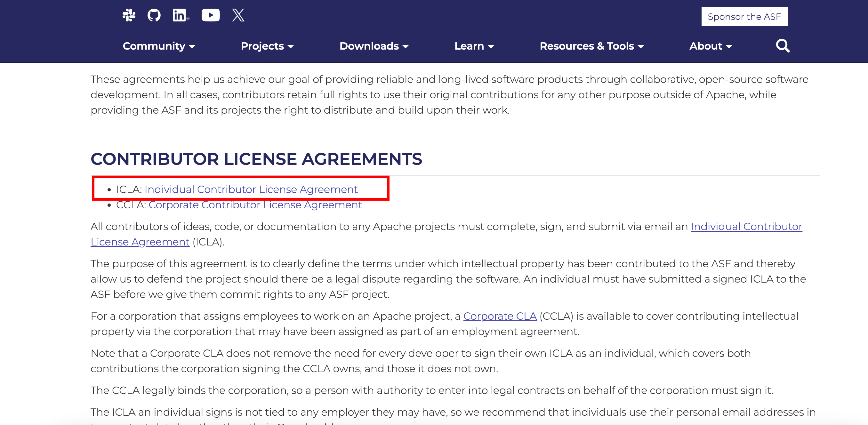
Task: Expand the Downloads dropdown menu
Action: (x=374, y=46)
